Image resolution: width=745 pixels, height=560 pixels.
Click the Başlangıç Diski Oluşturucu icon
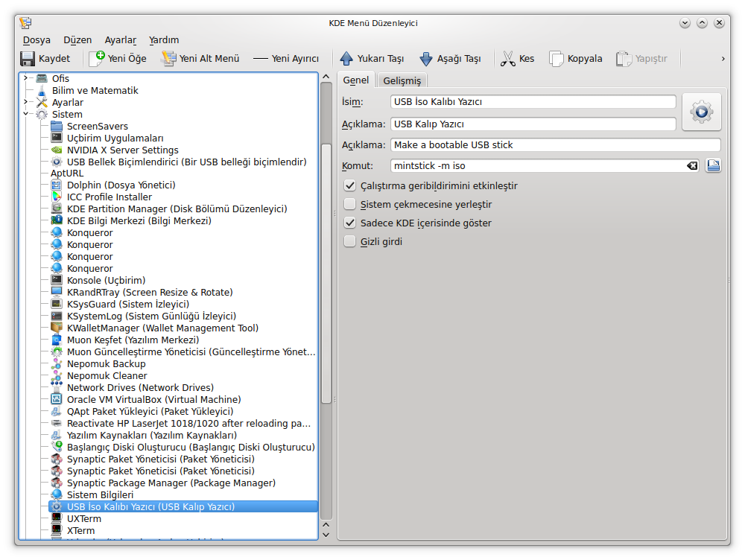(57, 447)
